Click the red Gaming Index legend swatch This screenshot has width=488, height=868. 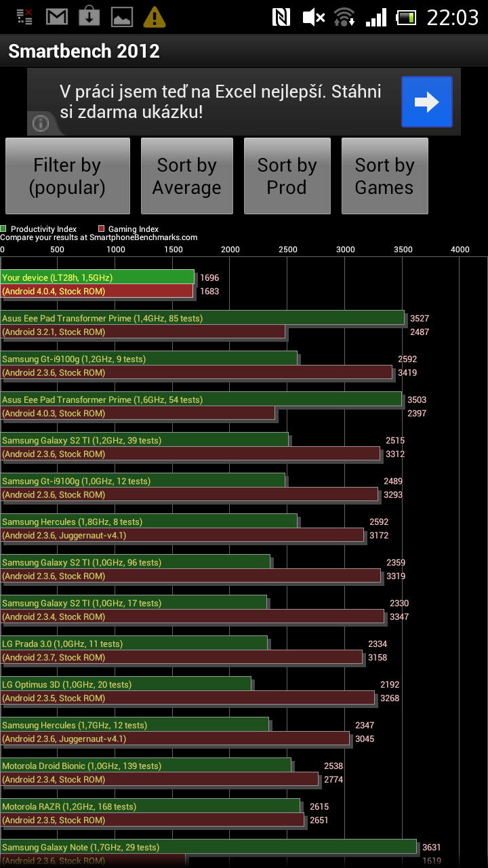tap(101, 229)
